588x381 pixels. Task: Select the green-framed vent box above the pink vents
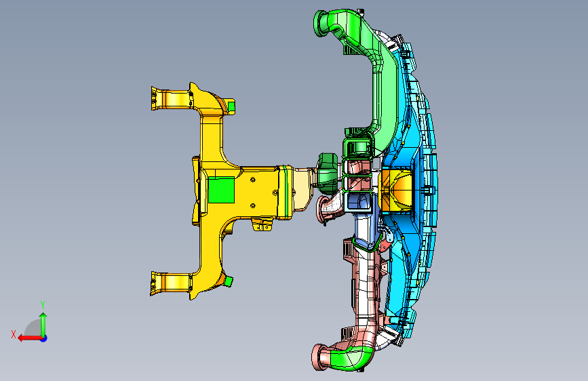click(359, 147)
